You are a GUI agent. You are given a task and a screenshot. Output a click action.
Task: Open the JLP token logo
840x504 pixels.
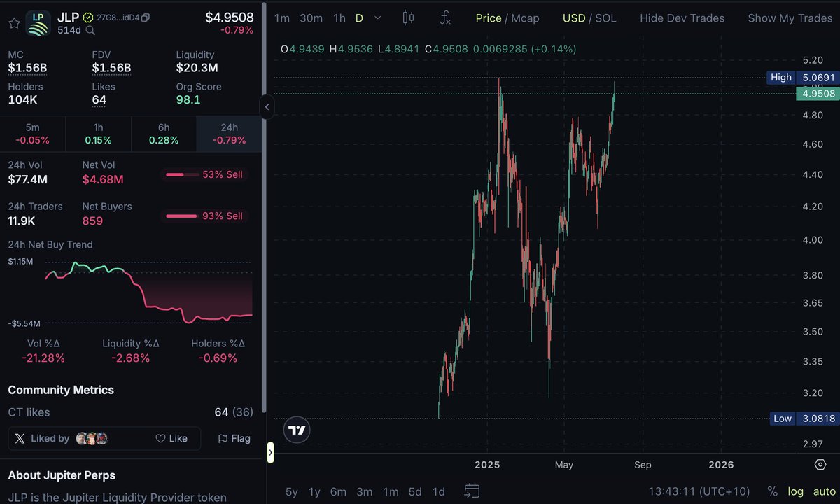[x=38, y=23]
